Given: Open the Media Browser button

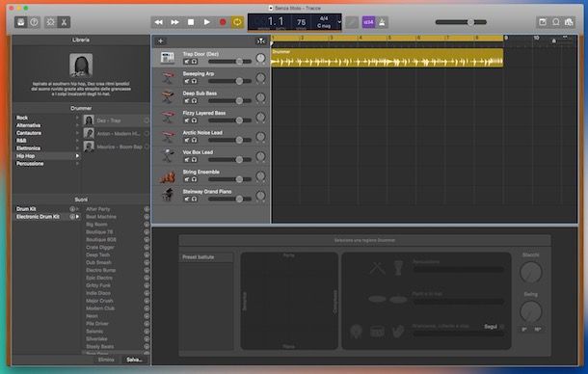Looking at the screenshot, I should click(x=569, y=22).
